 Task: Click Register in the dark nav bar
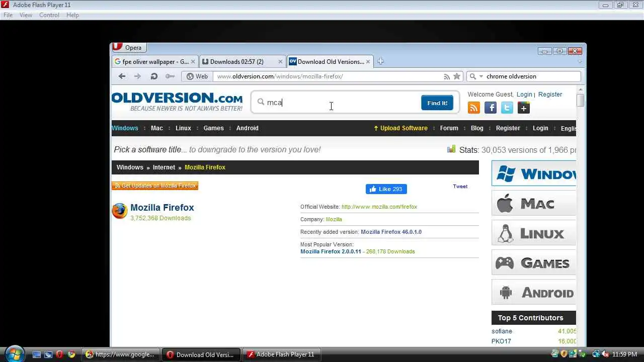pos(508,128)
